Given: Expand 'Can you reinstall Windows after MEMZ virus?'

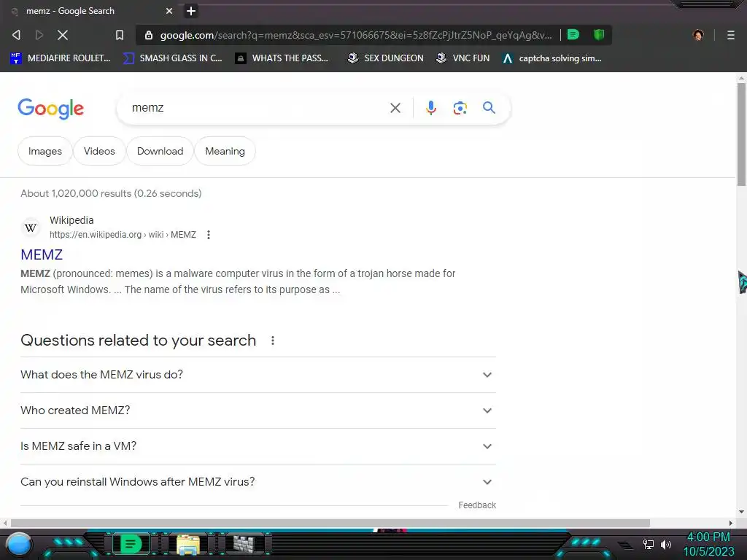Looking at the screenshot, I should pyautogui.click(x=258, y=482).
